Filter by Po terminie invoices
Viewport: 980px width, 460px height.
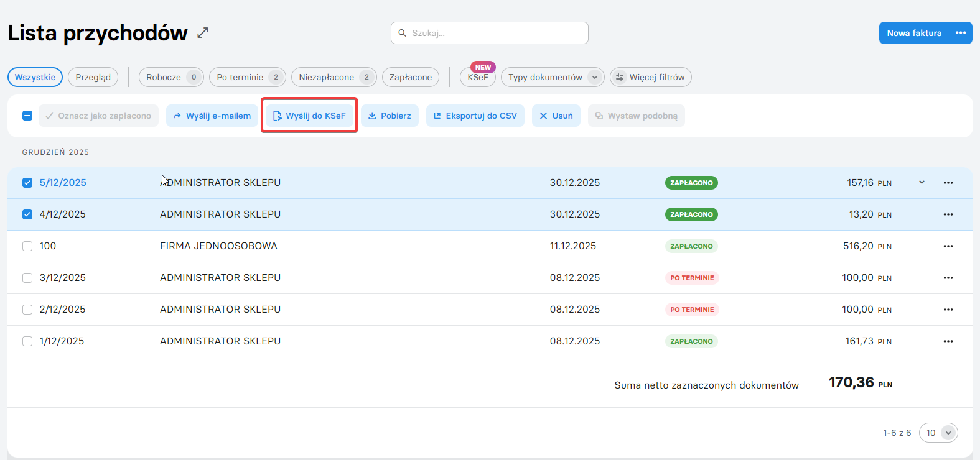(x=247, y=77)
